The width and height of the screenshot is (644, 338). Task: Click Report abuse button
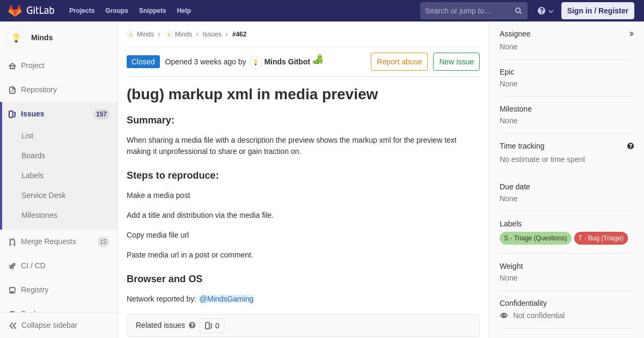(x=399, y=62)
